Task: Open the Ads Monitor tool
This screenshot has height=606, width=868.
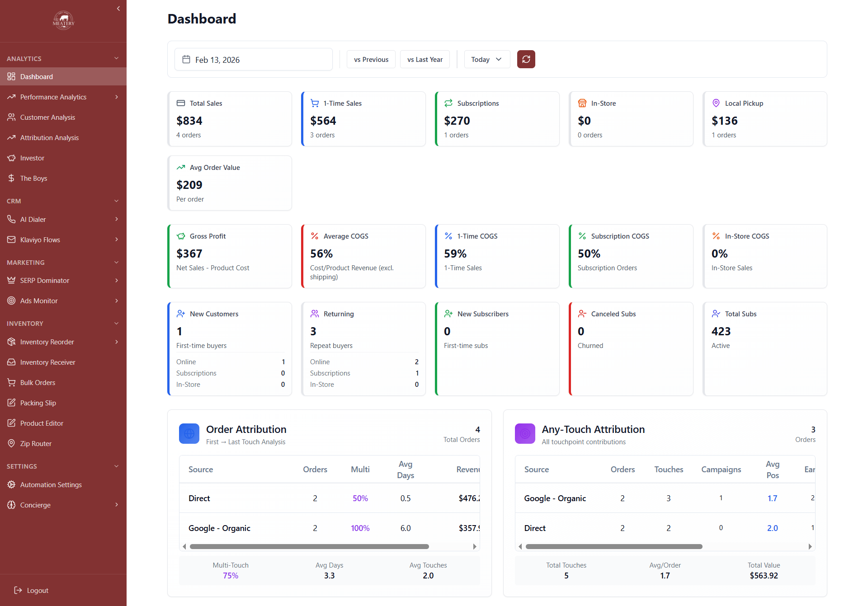Action: 38,301
